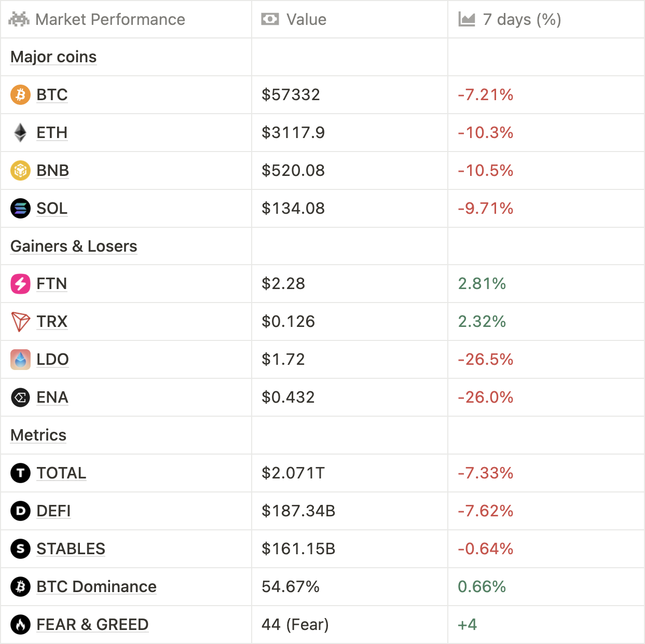645x644 pixels.
Task: Click the Bitcoin coin icon
Action: click(x=20, y=95)
